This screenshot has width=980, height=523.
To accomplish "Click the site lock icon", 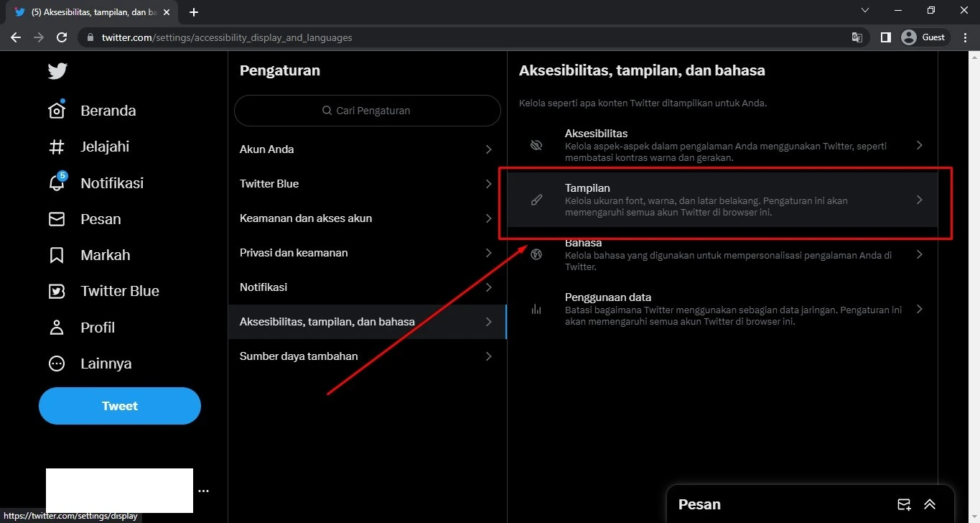I will click(x=90, y=37).
